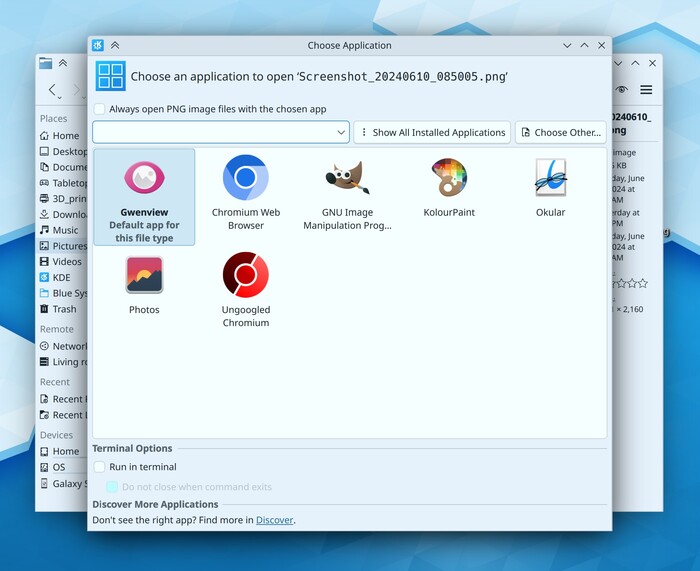Open Galaxy device in Dolphin sidebar

[63, 483]
